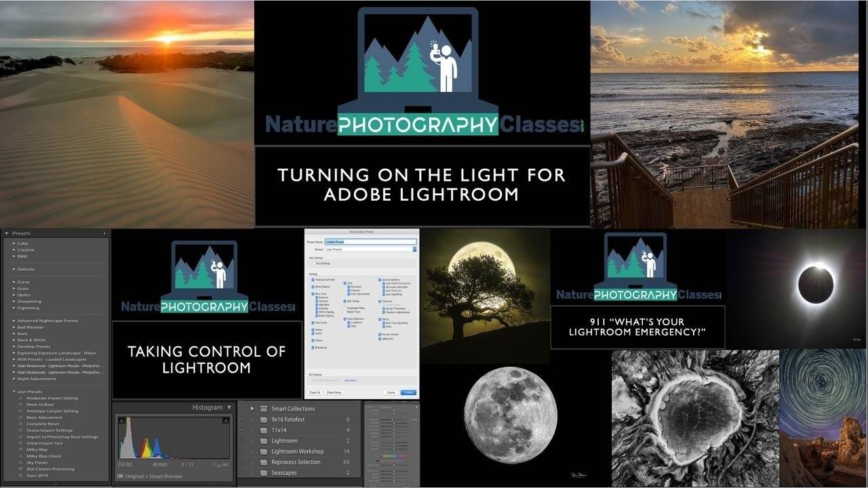
Task: Expand the Advanced Nightscape Presets group
Action: (x=14, y=321)
